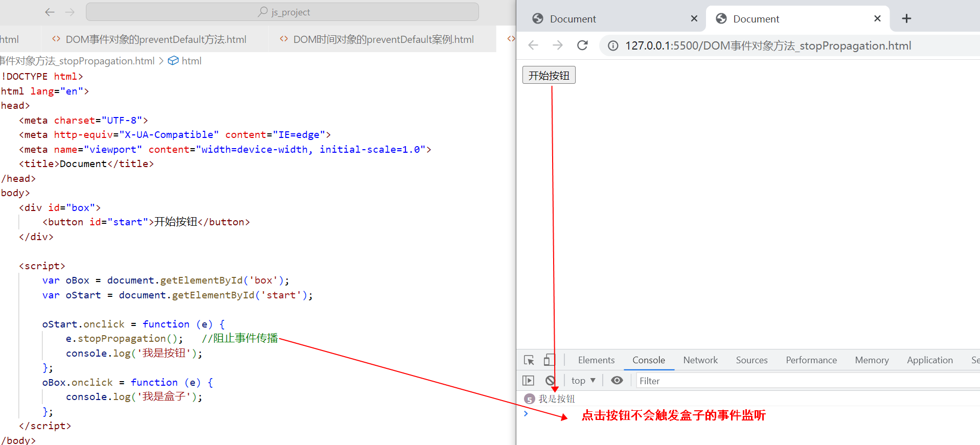980x445 pixels.
Task: Focus the 127.0.0.1:5500 address bar
Action: (789, 46)
